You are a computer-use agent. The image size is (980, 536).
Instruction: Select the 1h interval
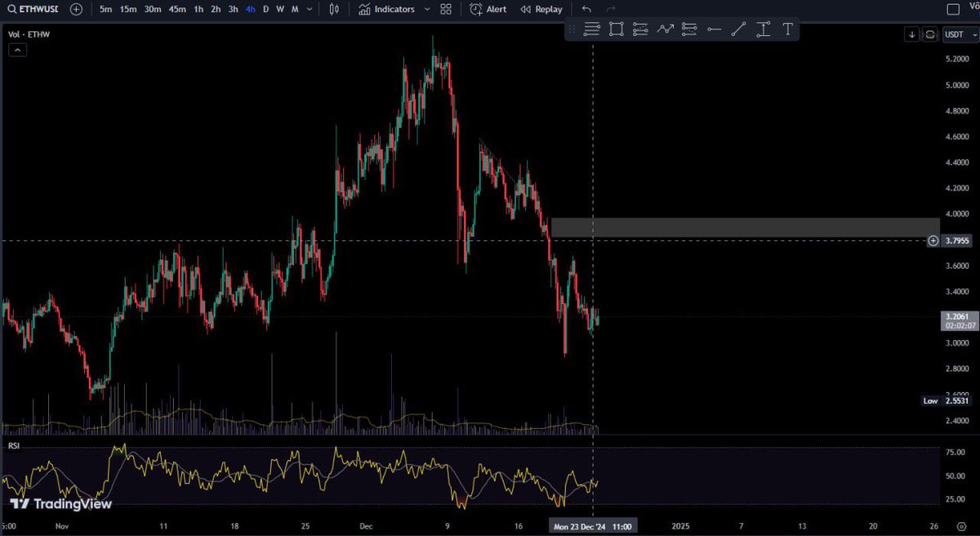coord(198,9)
